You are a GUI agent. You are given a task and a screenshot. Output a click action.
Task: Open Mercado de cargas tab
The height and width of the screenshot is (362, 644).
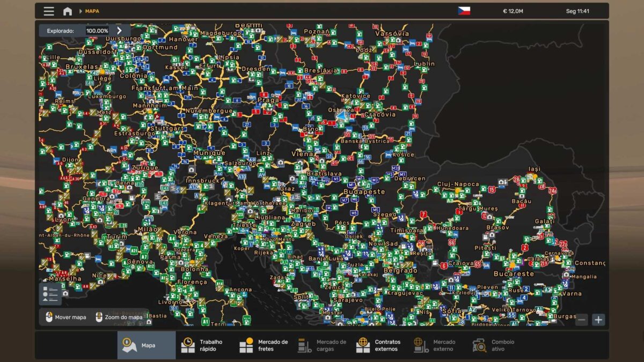(322, 345)
